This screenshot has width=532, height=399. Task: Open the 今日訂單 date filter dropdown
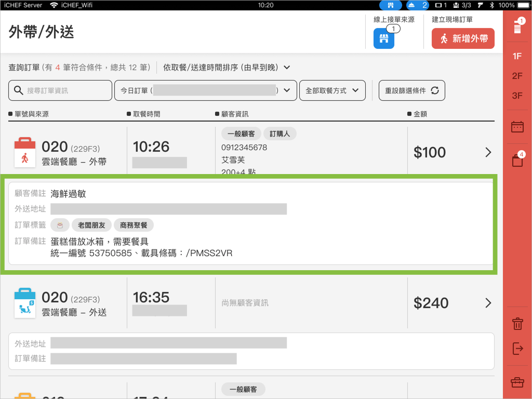click(205, 90)
